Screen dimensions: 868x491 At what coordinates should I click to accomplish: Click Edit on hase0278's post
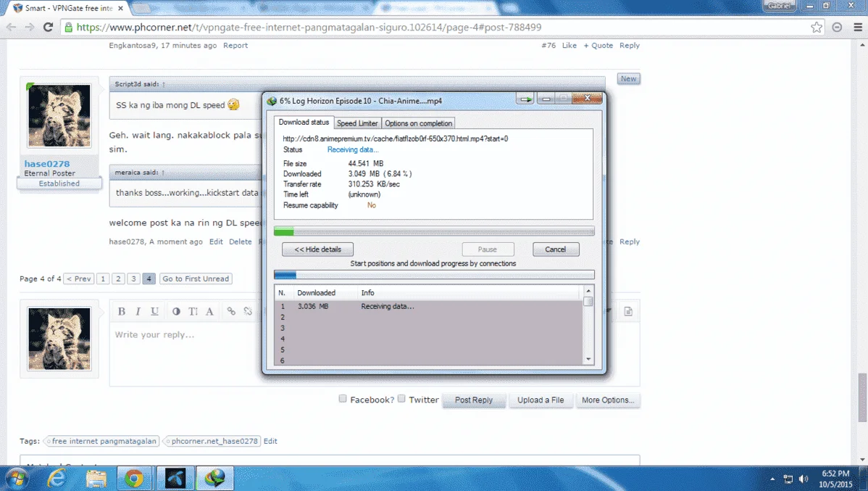(x=216, y=242)
